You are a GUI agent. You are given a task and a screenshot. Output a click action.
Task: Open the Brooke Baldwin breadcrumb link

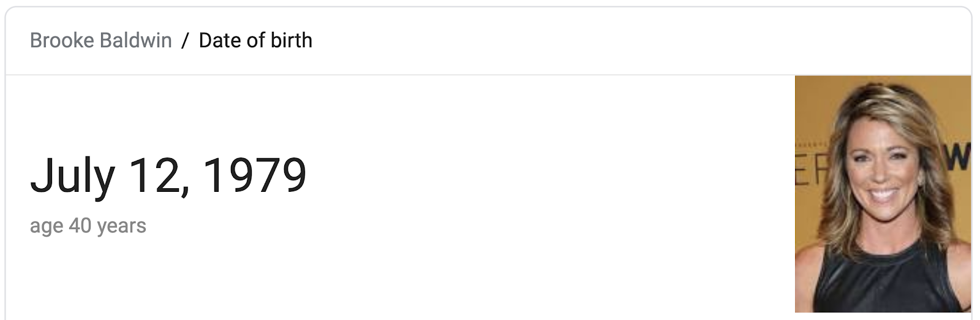(101, 40)
